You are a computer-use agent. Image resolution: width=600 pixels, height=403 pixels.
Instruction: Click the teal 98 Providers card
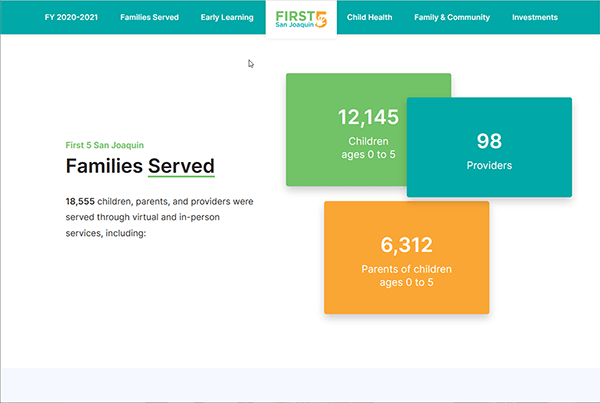coord(489,147)
